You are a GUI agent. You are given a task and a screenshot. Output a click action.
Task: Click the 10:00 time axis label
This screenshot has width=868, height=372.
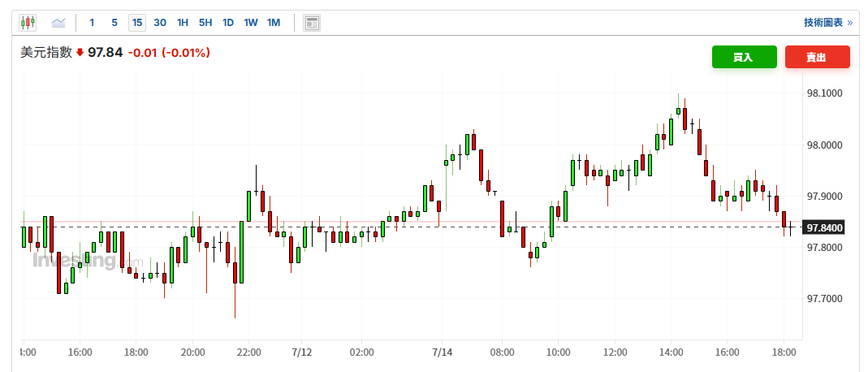(558, 352)
